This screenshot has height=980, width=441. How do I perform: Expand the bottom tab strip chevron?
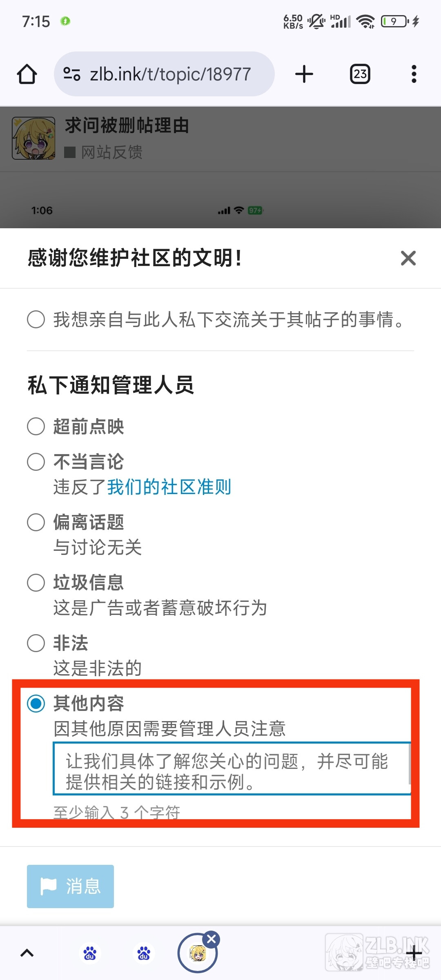[27, 953]
